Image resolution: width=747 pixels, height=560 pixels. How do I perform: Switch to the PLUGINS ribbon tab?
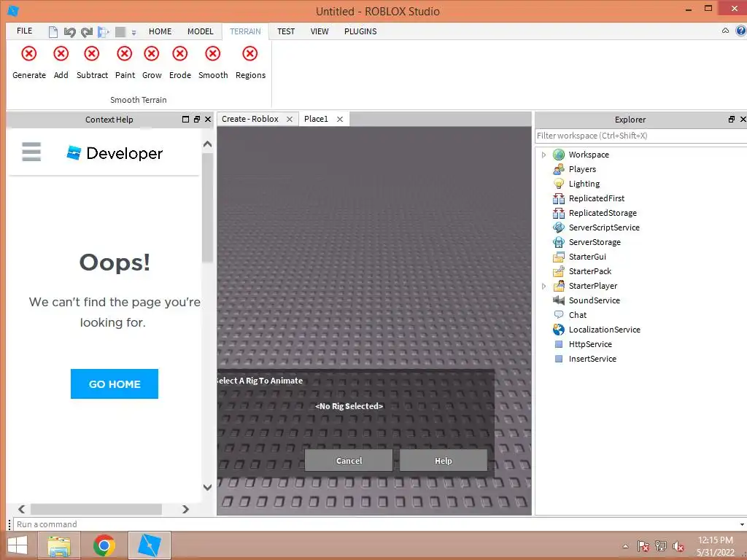click(360, 31)
